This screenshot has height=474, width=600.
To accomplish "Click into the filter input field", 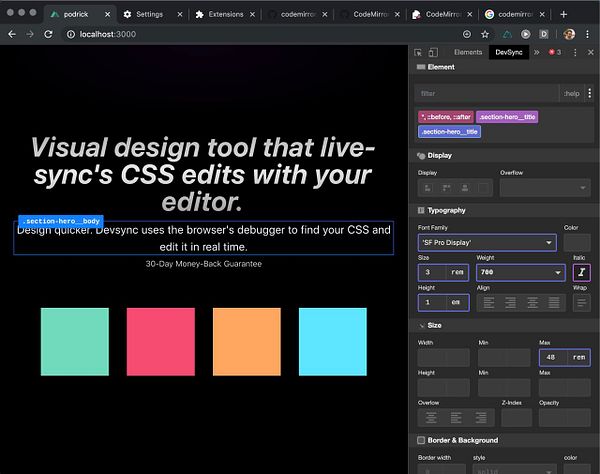I will (x=487, y=93).
